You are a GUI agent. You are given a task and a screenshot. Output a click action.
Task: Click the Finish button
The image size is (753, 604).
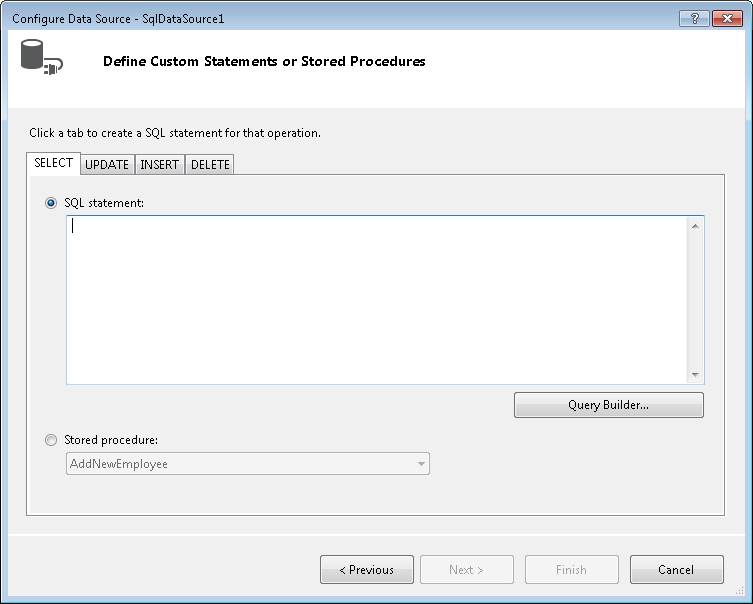[x=571, y=570]
